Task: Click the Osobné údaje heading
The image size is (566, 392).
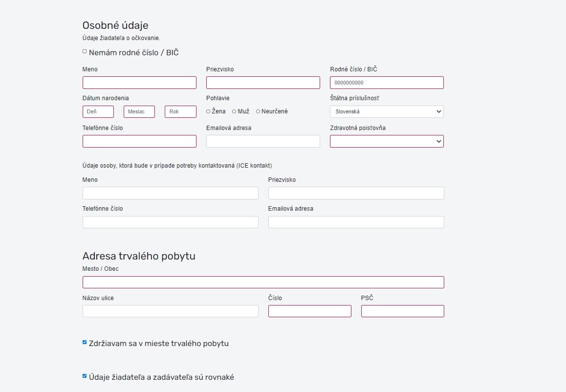Action: 115,25
